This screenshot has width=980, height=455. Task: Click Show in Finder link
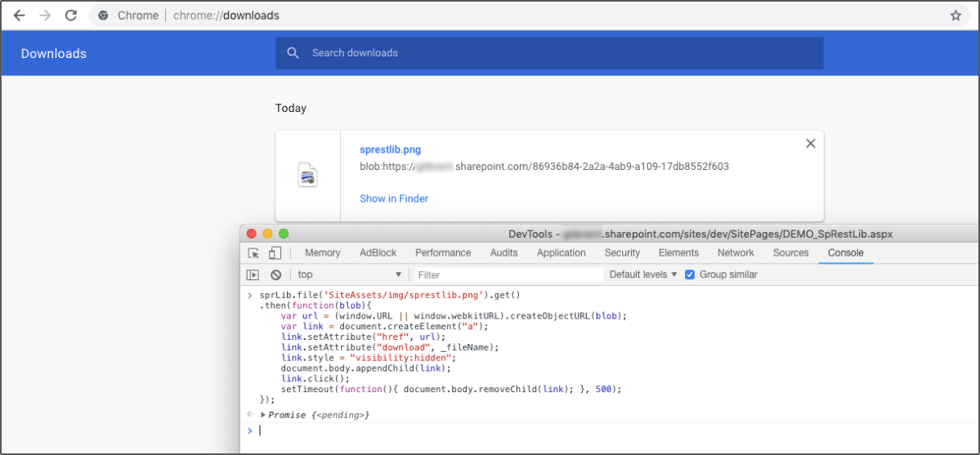point(394,199)
